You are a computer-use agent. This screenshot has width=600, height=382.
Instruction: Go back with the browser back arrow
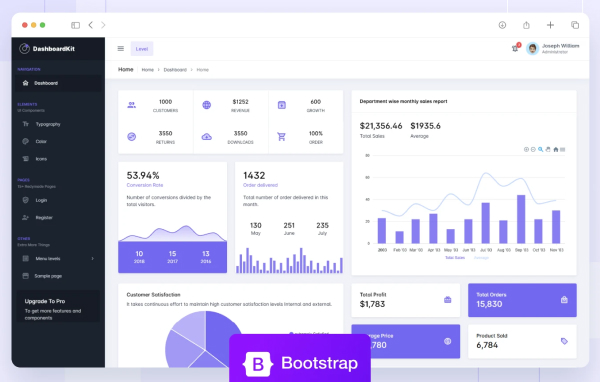click(91, 25)
